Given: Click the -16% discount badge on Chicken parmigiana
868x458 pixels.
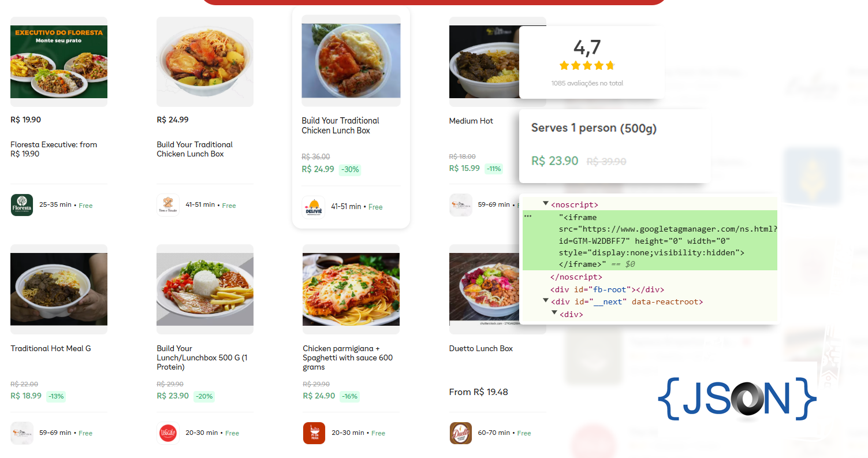Looking at the screenshot, I should 349,397.
